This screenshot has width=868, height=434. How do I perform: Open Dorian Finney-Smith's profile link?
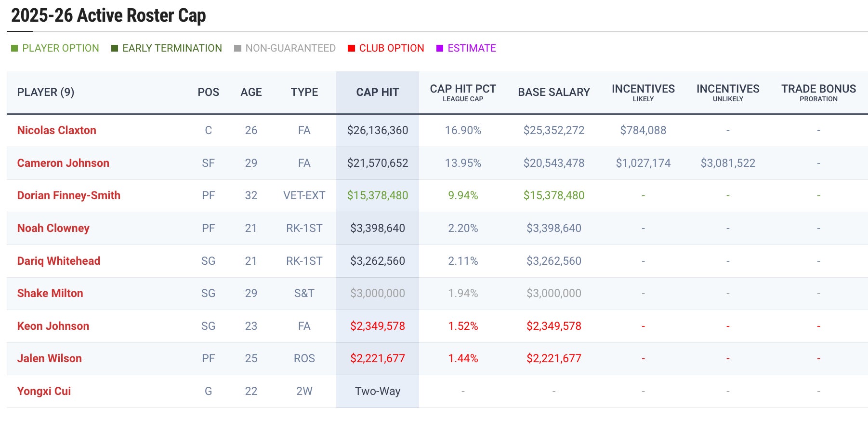pos(68,195)
